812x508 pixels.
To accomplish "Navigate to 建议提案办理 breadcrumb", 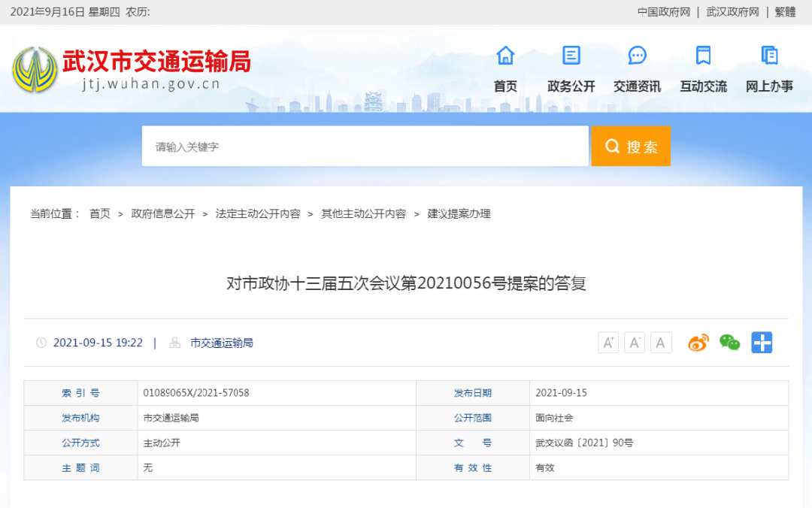I will click(459, 214).
